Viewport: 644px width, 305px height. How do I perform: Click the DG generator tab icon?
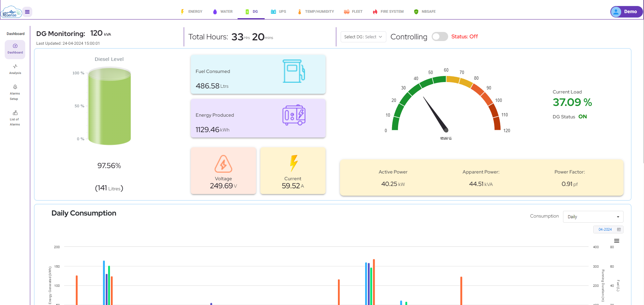coord(247,12)
